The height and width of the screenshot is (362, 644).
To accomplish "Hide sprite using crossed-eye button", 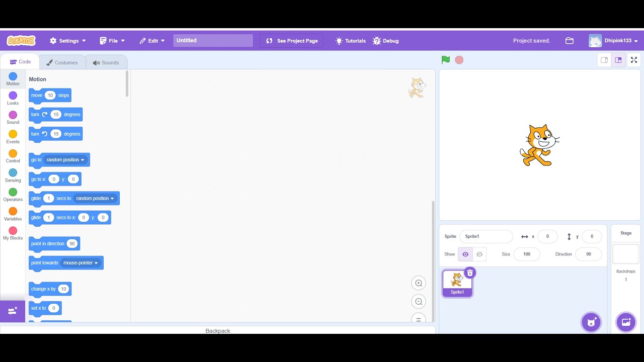I will click(479, 254).
